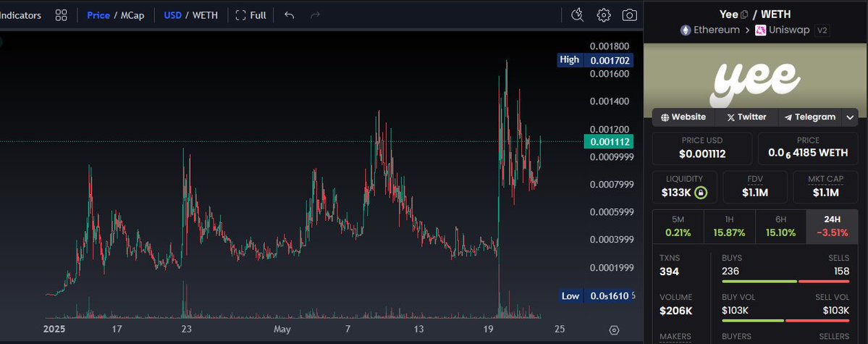This screenshot has height=344, width=868.
Task: Click the VOLUME $206K value
Action: coord(675,311)
